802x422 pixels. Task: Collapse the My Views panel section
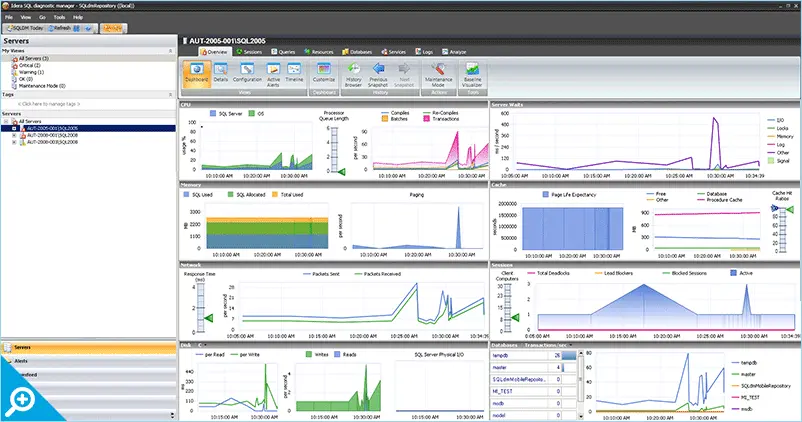172,50
